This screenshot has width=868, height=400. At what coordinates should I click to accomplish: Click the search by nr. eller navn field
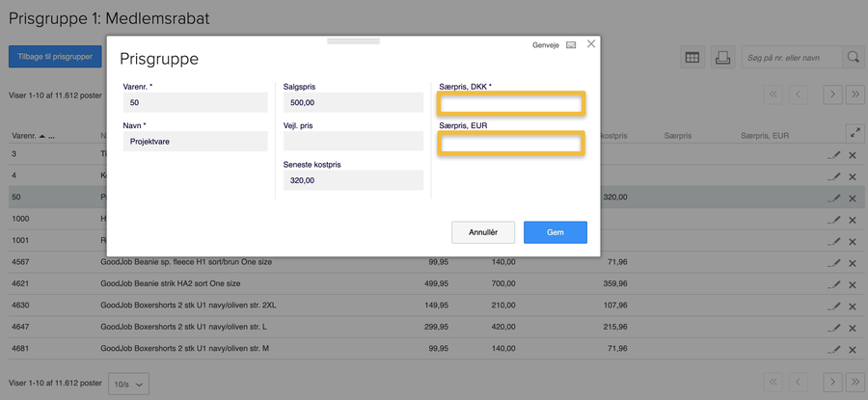click(792, 57)
